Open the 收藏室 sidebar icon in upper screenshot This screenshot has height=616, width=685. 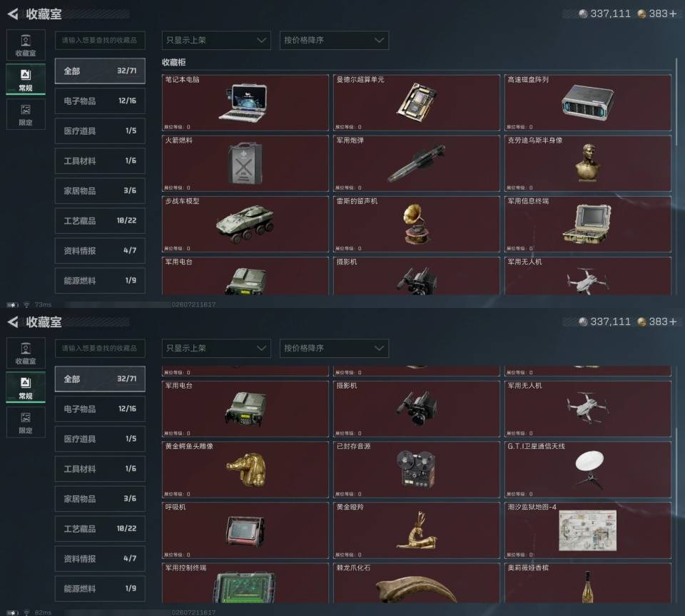tap(26, 45)
